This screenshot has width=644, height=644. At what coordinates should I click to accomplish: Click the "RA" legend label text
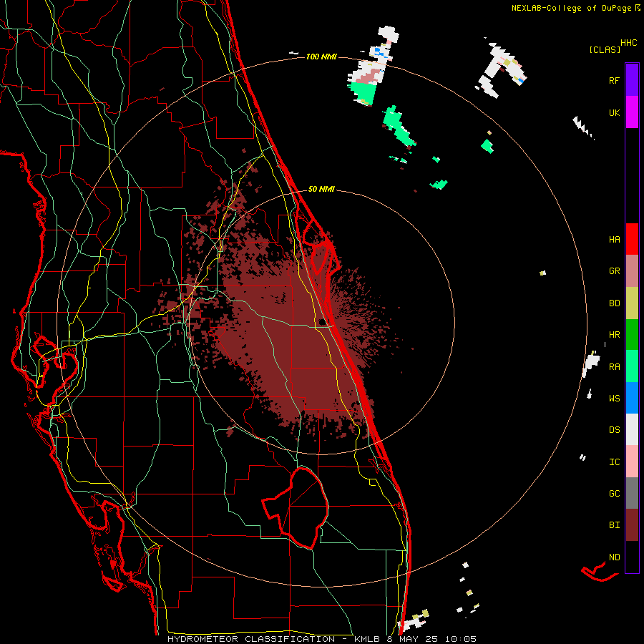pyautogui.click(x=614, y=366)
